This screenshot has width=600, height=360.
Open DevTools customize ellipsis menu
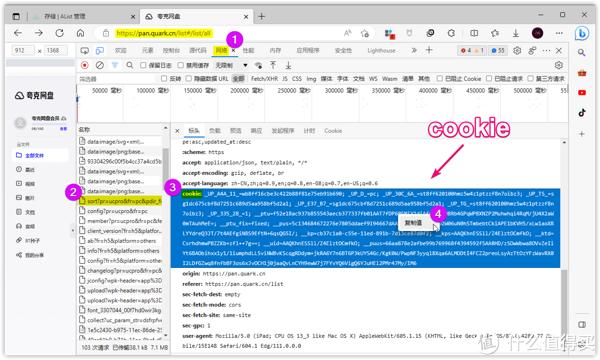546,50
